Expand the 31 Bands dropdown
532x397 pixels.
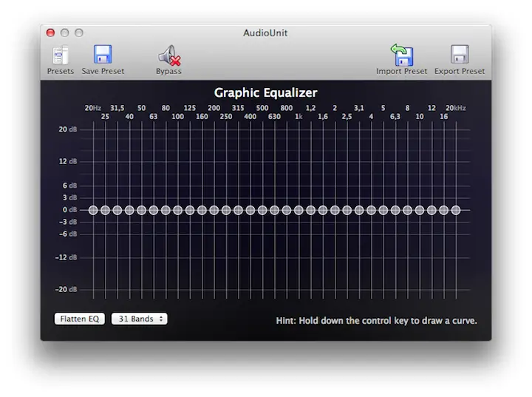pyautogui.click(x=140, y=319)
